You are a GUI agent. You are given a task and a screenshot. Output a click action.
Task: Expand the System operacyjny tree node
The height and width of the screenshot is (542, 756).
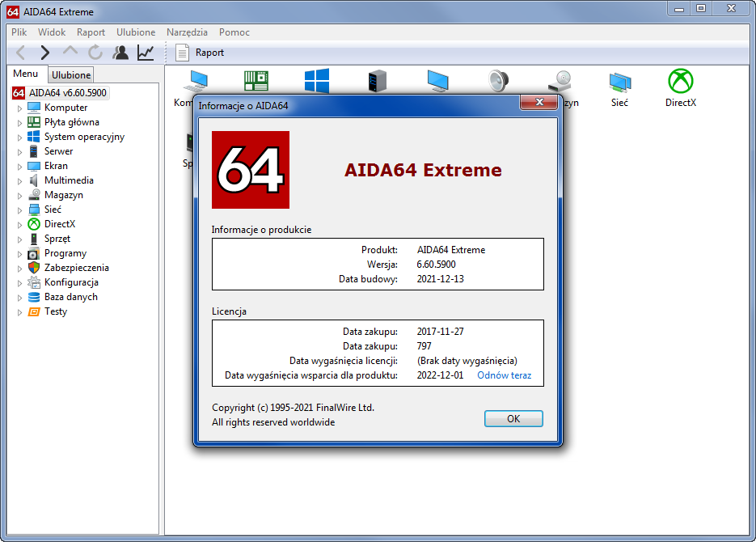click(19, 138)
